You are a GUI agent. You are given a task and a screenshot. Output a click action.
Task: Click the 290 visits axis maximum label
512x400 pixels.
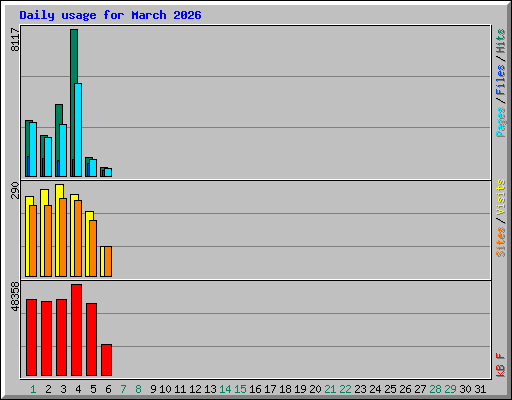pos(15,190)
